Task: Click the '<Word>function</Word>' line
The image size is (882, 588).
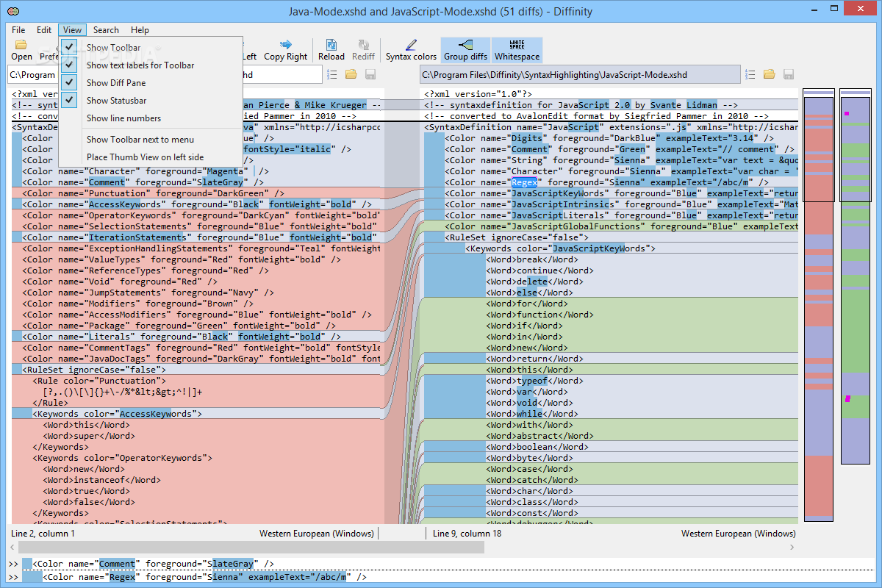Action: tap(539, 315)
